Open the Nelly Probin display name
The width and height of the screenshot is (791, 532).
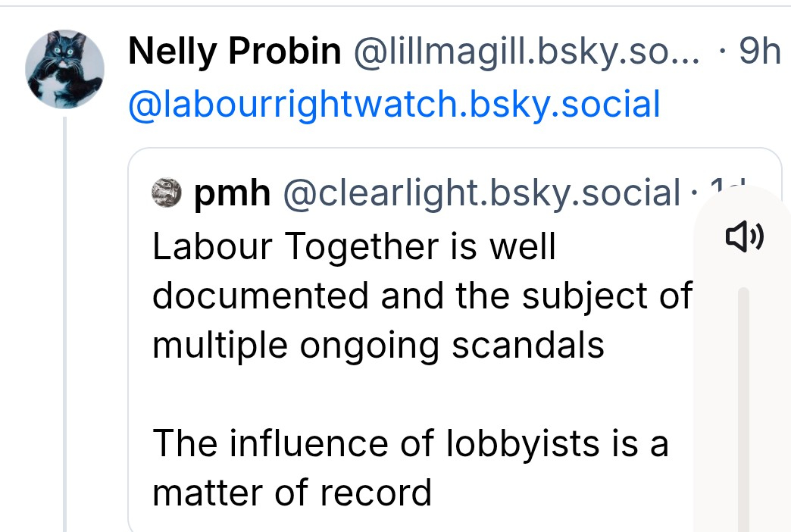(235, 52)
